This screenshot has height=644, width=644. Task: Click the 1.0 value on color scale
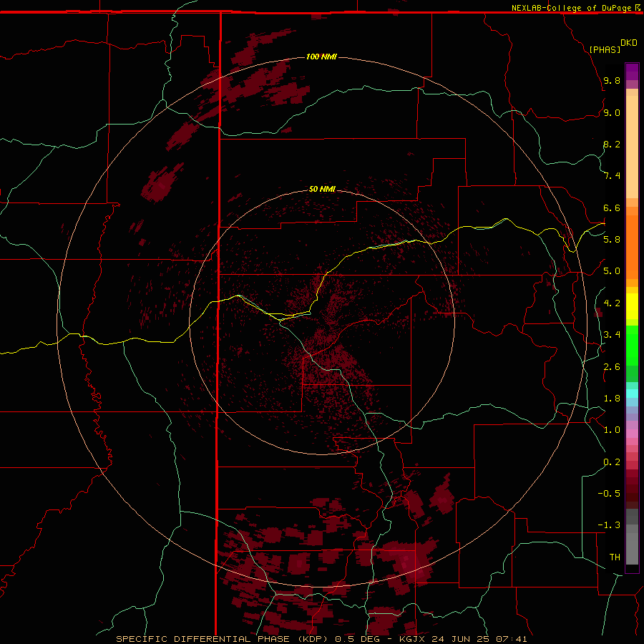click(x=612, y=430)
